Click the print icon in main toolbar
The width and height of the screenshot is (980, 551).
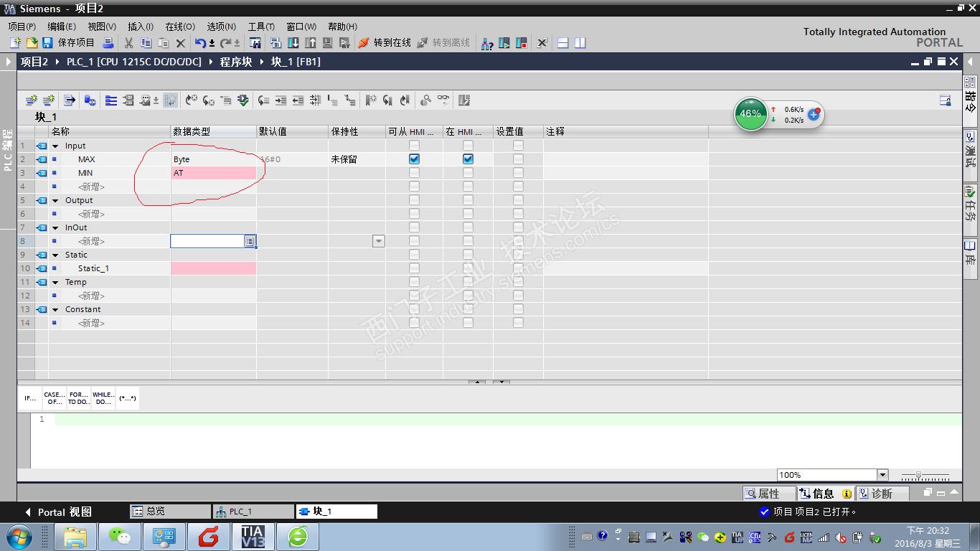pyautogui.click(x=108, y=43)
